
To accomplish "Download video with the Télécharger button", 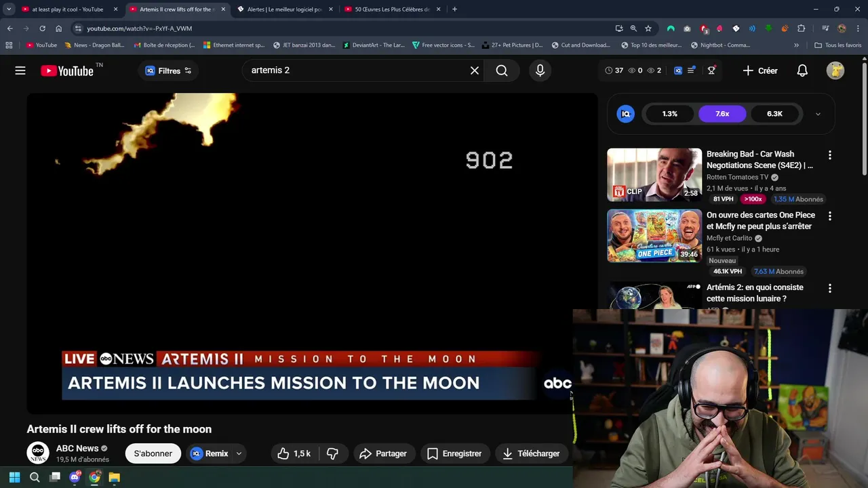I will click(532, 453).
